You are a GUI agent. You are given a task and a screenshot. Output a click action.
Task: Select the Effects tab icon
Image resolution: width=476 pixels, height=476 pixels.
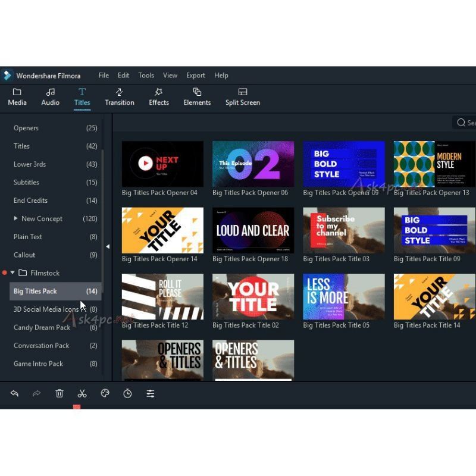[x=158, y=92]
